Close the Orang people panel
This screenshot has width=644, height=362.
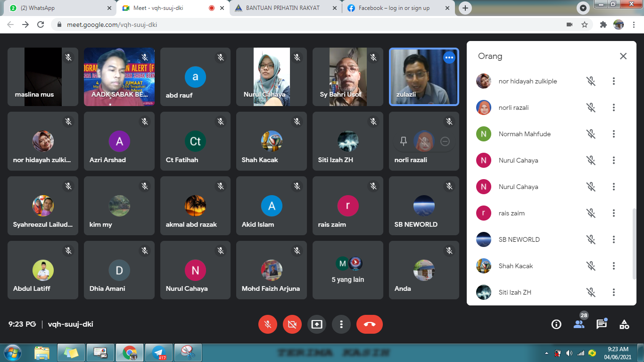(623, 56)
